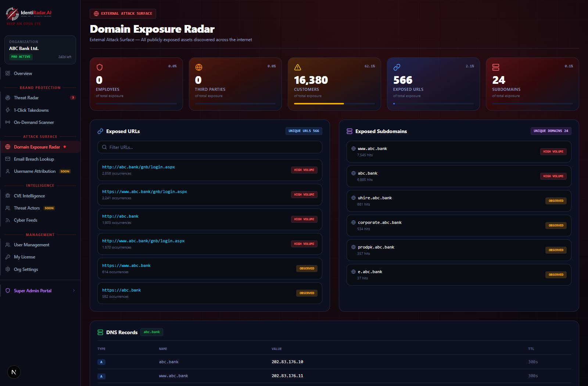Click the Third Parties card globe icon

(x=199, y=67)
